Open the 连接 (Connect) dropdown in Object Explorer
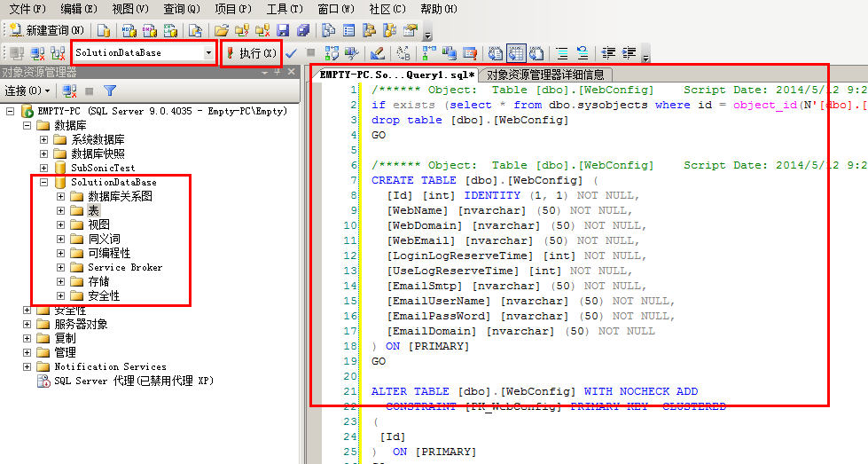868x464 pixels. pyautogui.click(x=26, y=90)
